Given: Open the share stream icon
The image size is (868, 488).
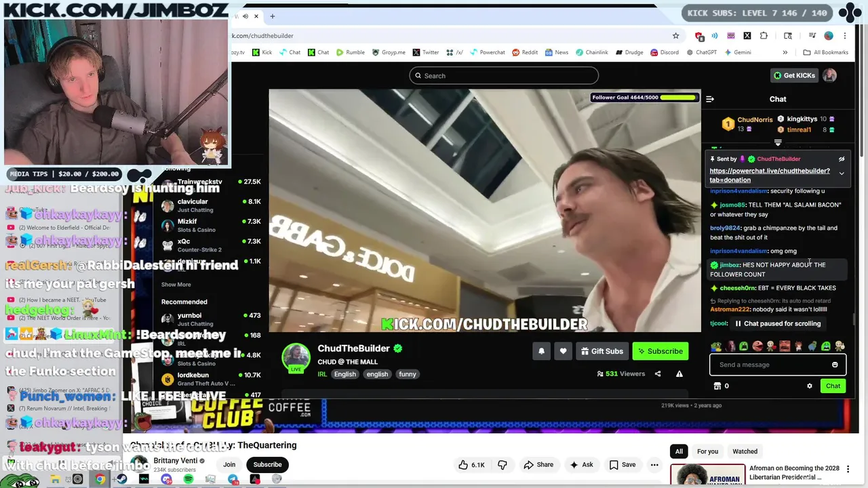Looking at the screenshot, I should pyautogui.click(x=658, y=373).
